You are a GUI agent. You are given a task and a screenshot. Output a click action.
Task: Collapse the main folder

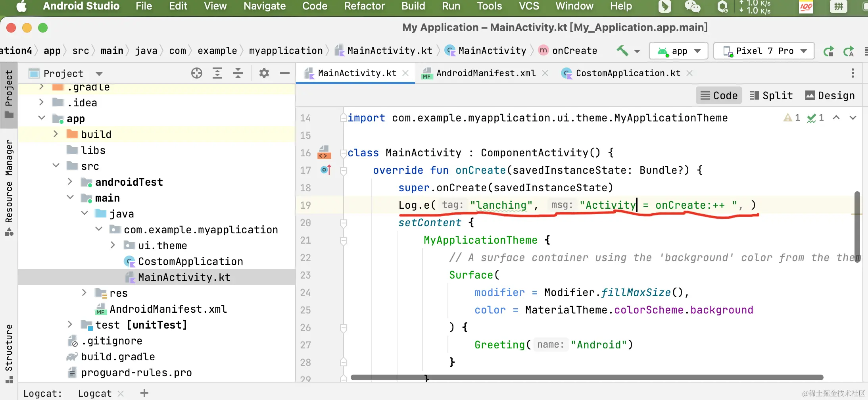[x=70, y=198]
